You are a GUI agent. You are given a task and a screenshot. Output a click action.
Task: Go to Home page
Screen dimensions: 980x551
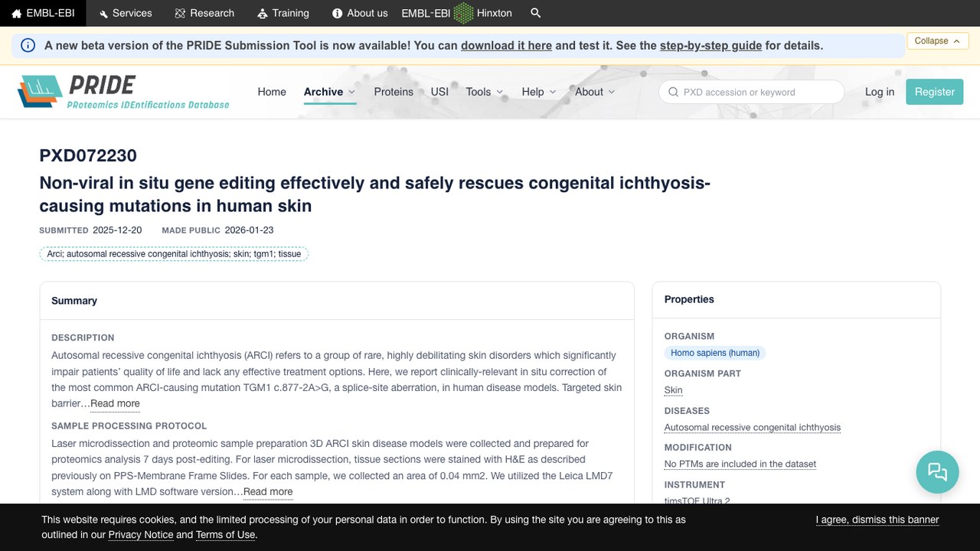click(x=272, y=92)
